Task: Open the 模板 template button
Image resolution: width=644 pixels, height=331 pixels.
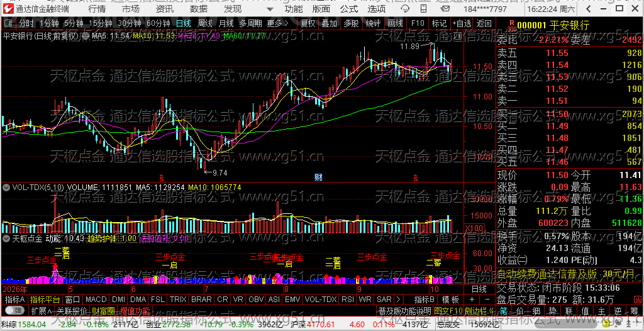Action: [x=450, y=300]
